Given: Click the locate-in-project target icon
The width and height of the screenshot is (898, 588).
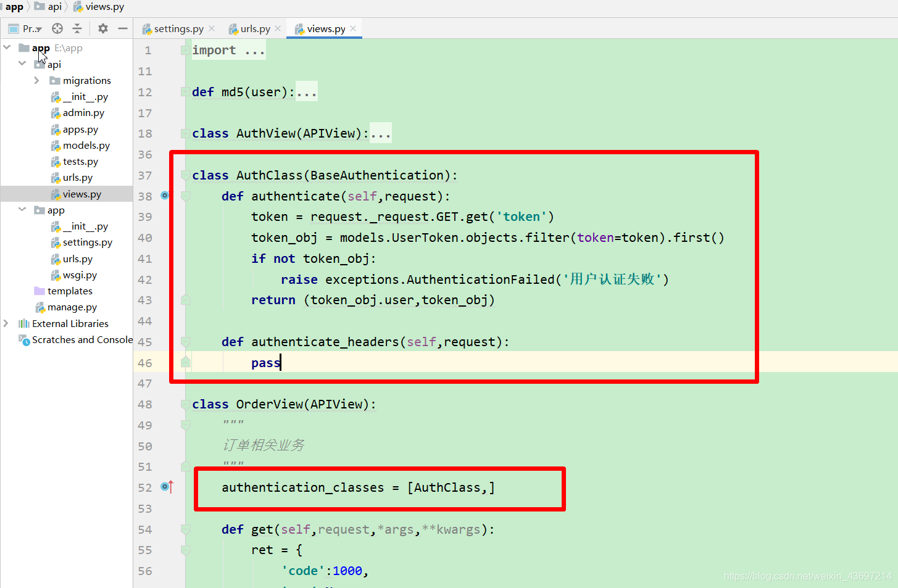Looking at the screenshot, I should pos(57,28).
